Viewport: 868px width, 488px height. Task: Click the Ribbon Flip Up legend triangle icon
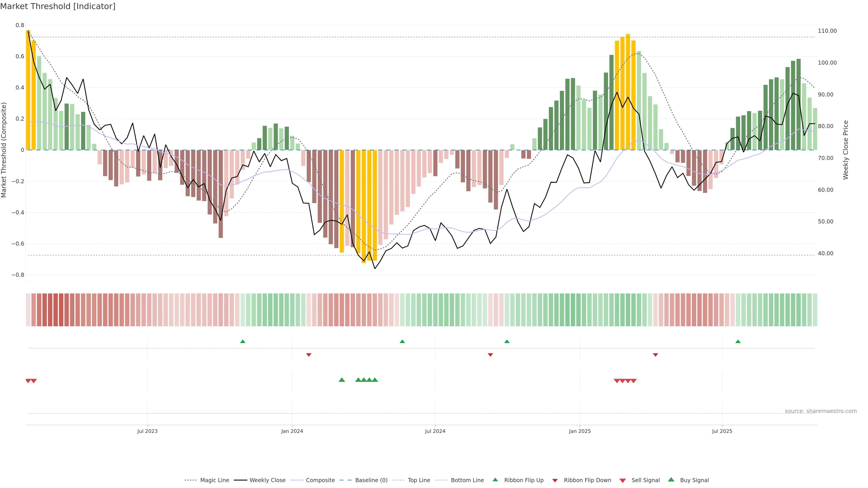tap(495, 480)
